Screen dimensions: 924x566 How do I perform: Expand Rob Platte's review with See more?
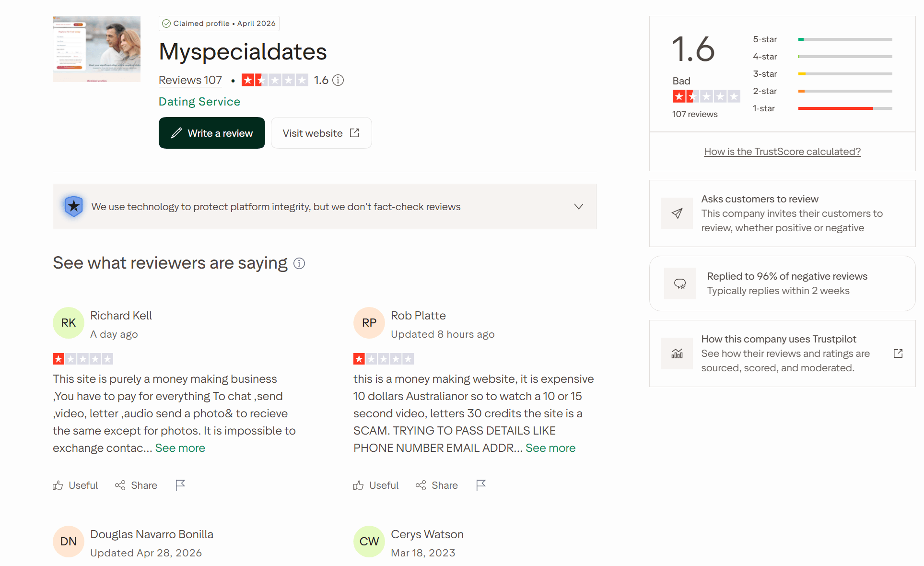tap(550, 448)
